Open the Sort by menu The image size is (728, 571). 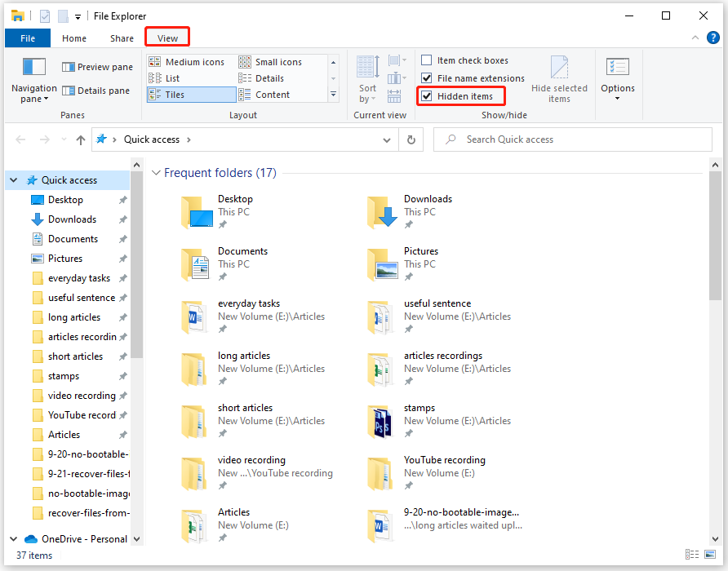click(367, 79)
